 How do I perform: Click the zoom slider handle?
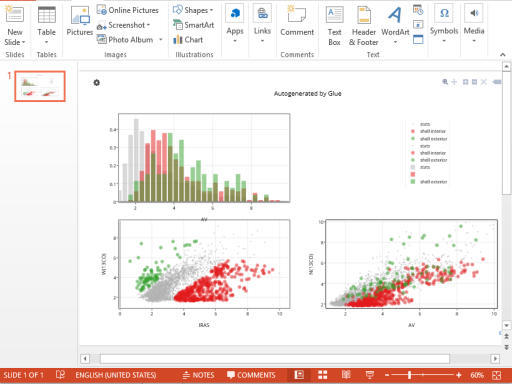[409, 375]
